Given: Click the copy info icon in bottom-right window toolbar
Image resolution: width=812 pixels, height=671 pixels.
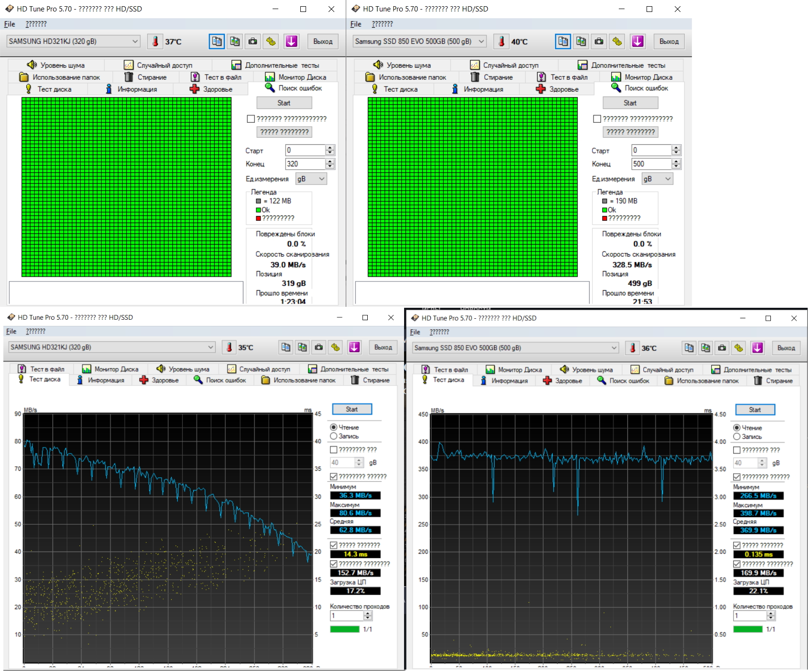Looking at the screenshot, I should (x=689, y=348).
